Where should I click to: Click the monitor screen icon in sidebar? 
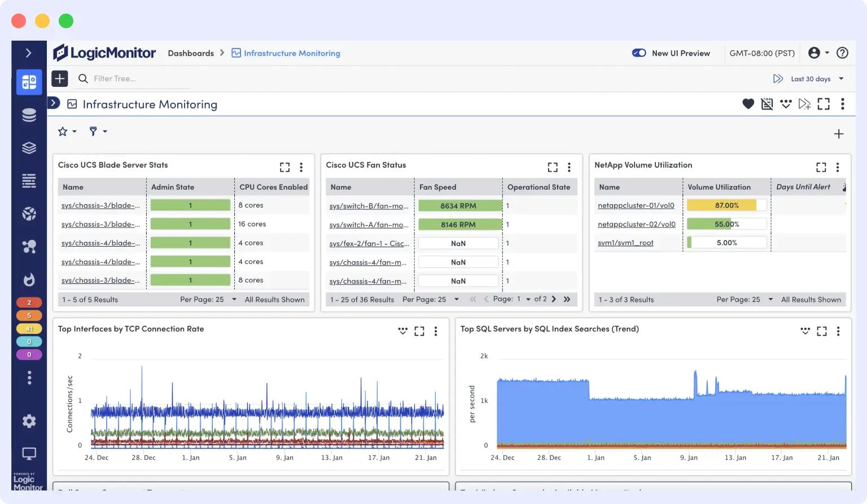[x=29, y=453]
